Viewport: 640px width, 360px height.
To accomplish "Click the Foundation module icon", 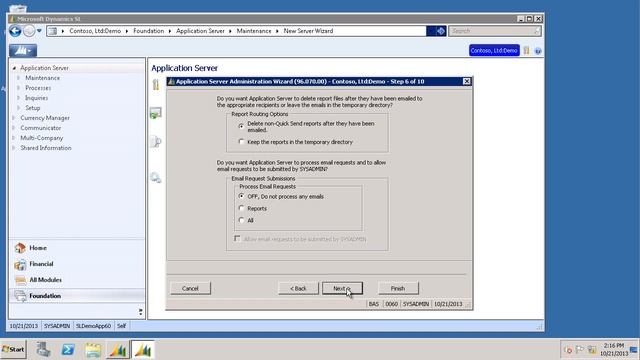I will [x=20, y=296].
